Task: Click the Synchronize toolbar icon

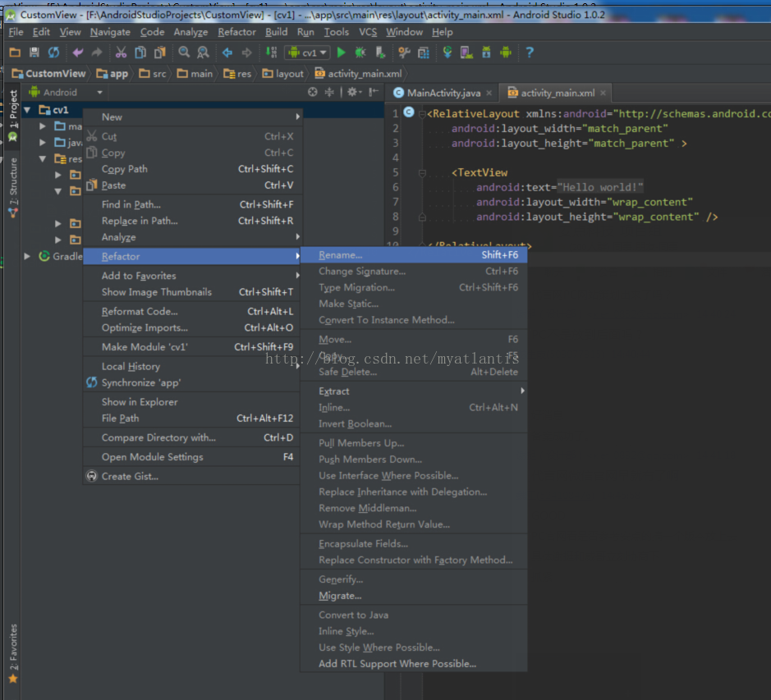Action: (x=53, y=52)
